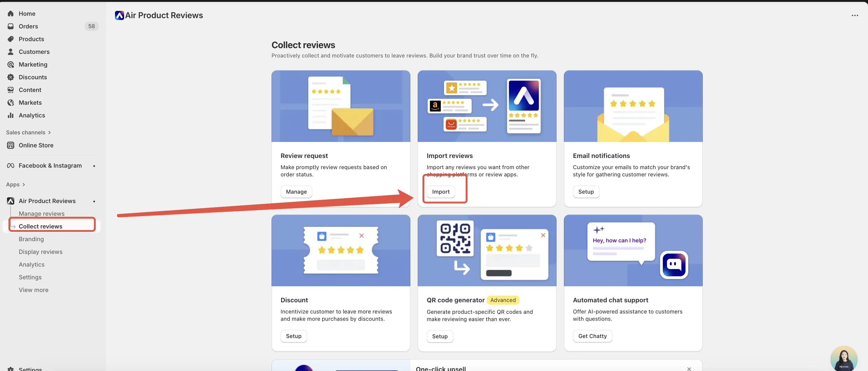Open the three-dot more options menu
The height and width of the screenshot is (371, 868).
click(x=854, y=15)
